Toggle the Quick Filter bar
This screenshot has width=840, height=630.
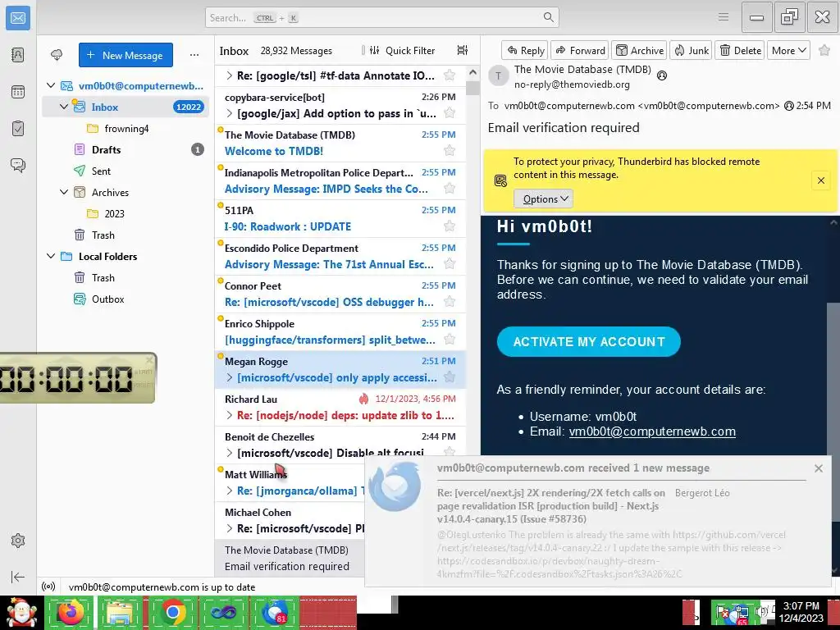click(402, 50)
